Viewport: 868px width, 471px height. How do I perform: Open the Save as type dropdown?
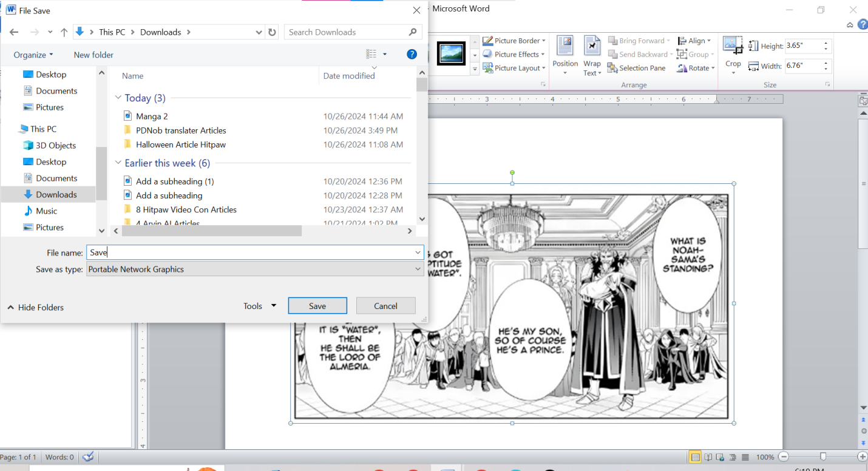pyautogui.click(x=417, y=269)
